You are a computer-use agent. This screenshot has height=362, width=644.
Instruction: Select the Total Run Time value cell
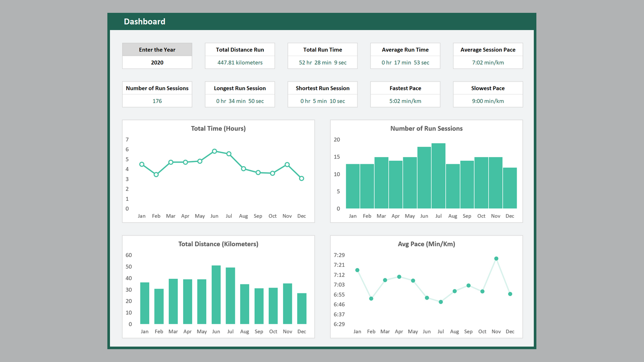(x=323, y=63)
